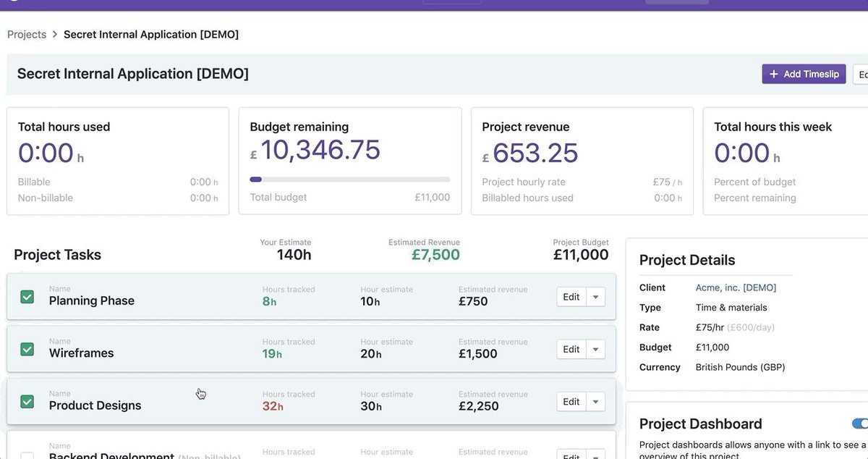Uncheck the Wireframes task checkbox
This screenshot has width=868, height=459.
coord(27,349)
